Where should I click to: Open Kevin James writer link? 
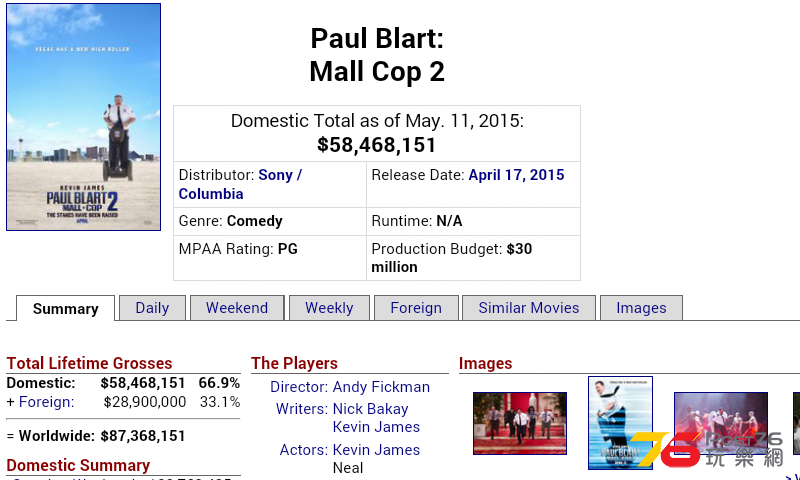point(376,427)
